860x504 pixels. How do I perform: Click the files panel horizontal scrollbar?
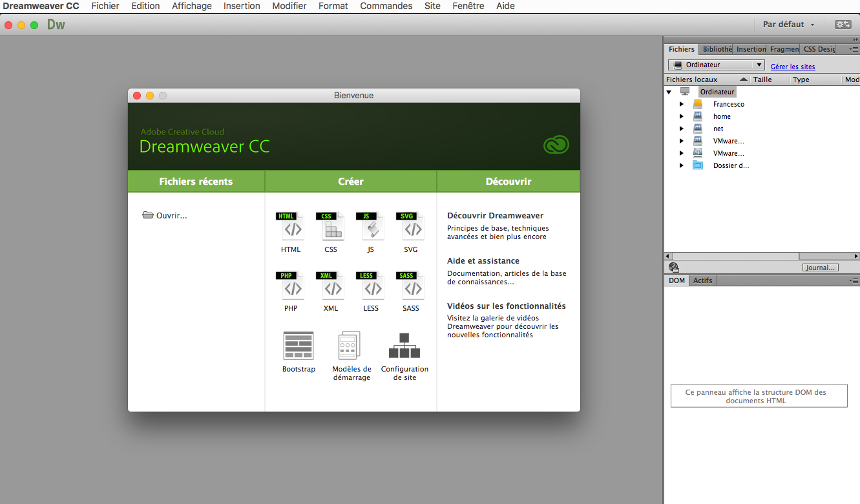[762, 257]
